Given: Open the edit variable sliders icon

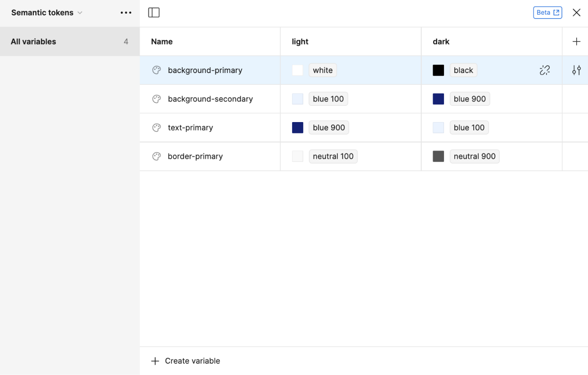Looking at the screenshot, I should (x=576, y=70).
